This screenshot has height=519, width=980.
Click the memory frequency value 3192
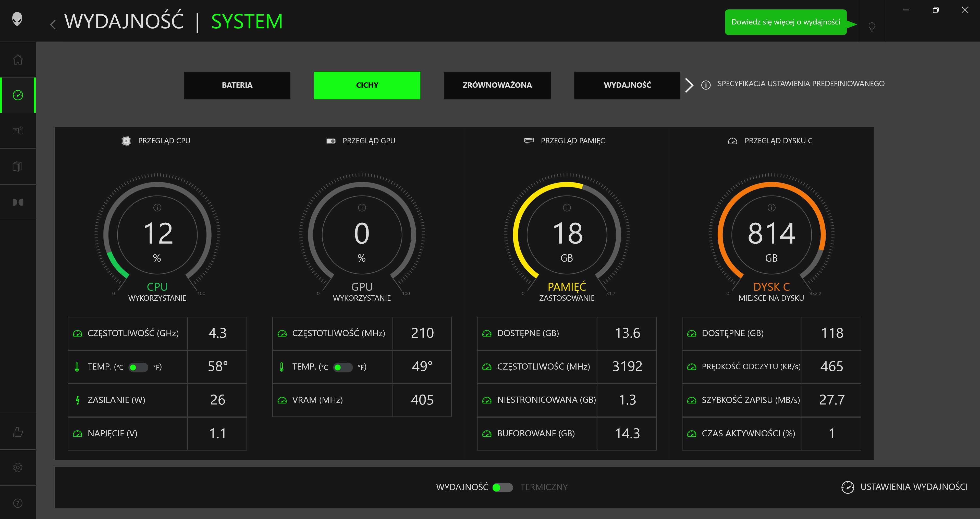tap(627, 366)
